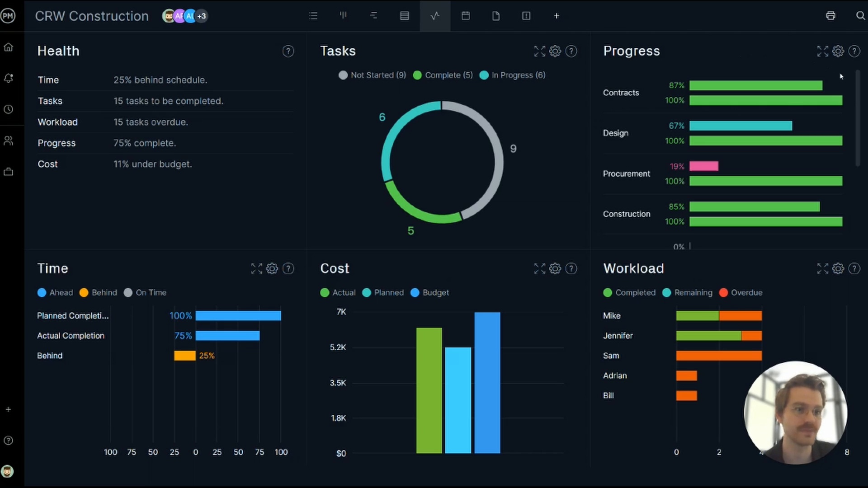Select '11% under budget.' cost text

[153, 164]
